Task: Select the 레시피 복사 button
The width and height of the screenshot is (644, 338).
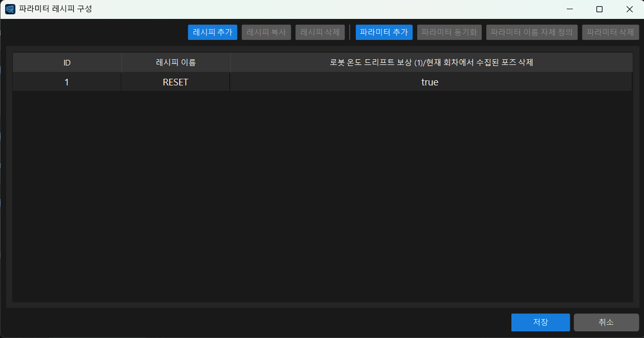Action: [266, 32]
